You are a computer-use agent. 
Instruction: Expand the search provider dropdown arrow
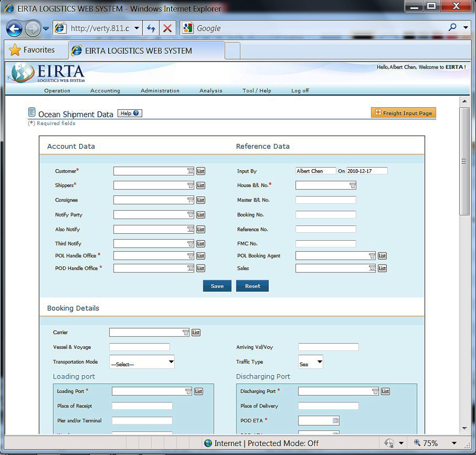466,27
